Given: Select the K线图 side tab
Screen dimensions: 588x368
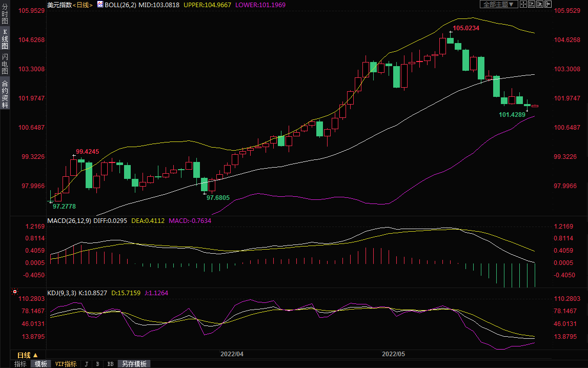Looking at the screenshot, I should tap(5, 39).
